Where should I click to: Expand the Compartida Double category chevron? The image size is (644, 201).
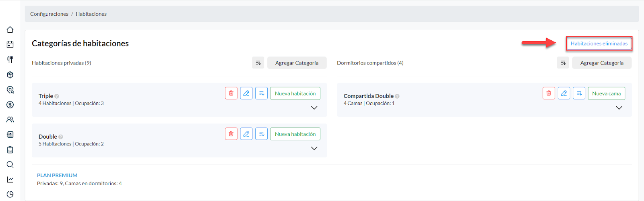619,108
